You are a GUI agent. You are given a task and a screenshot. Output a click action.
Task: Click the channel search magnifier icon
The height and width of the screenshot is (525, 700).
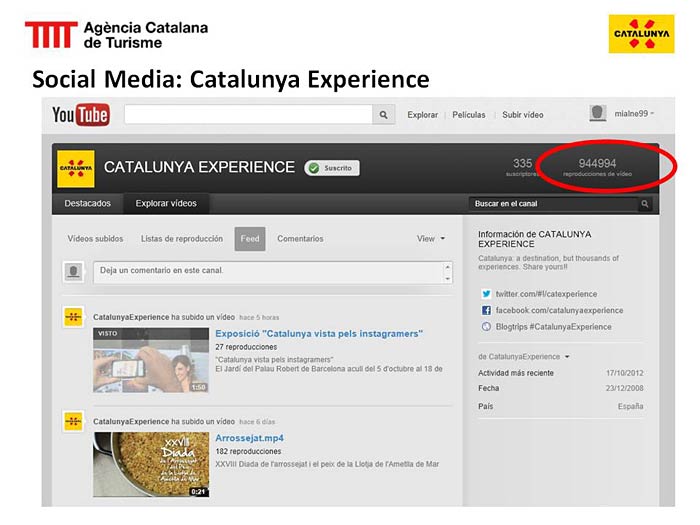pos(645,204)
